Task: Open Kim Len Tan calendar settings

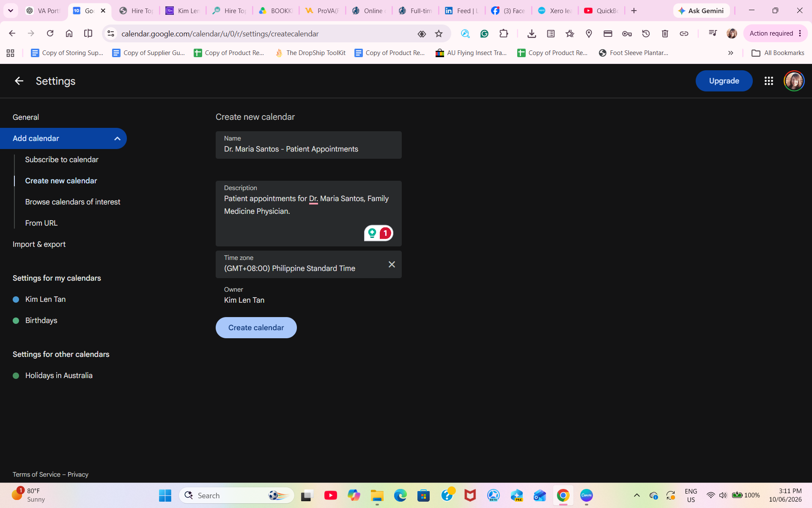Action: click(x=45, y=299)
